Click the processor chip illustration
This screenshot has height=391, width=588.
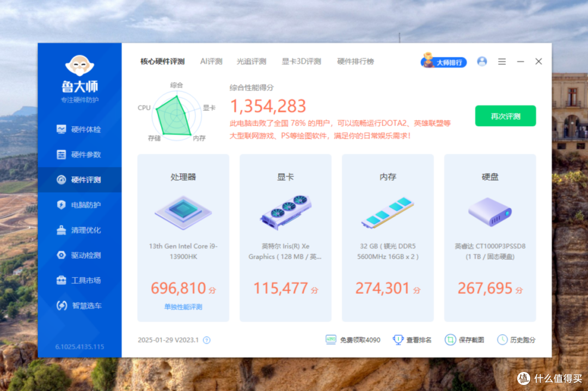183,213
